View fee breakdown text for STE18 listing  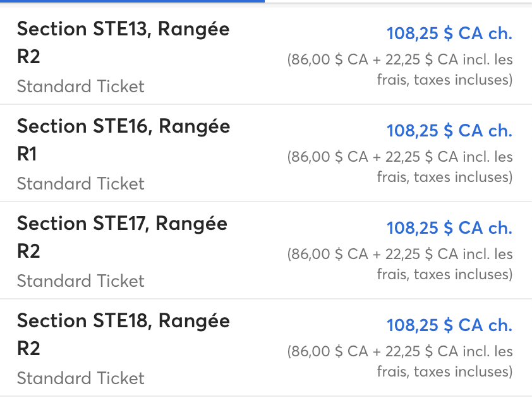(400, 361)
